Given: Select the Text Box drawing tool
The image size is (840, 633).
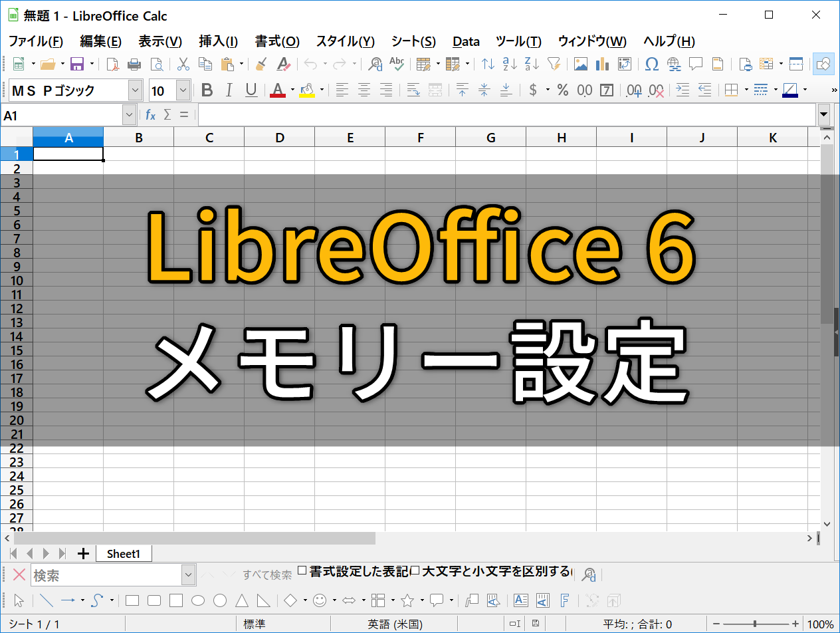Looking at the screenshot, I should pyautogui.click(x=521, y=600).
